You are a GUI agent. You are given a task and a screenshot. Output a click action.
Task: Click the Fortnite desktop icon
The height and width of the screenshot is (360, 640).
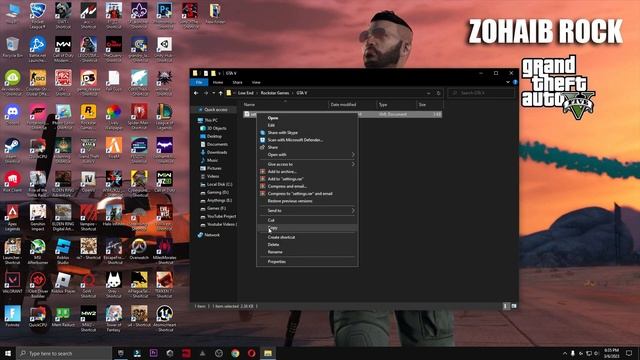(12, 317)
